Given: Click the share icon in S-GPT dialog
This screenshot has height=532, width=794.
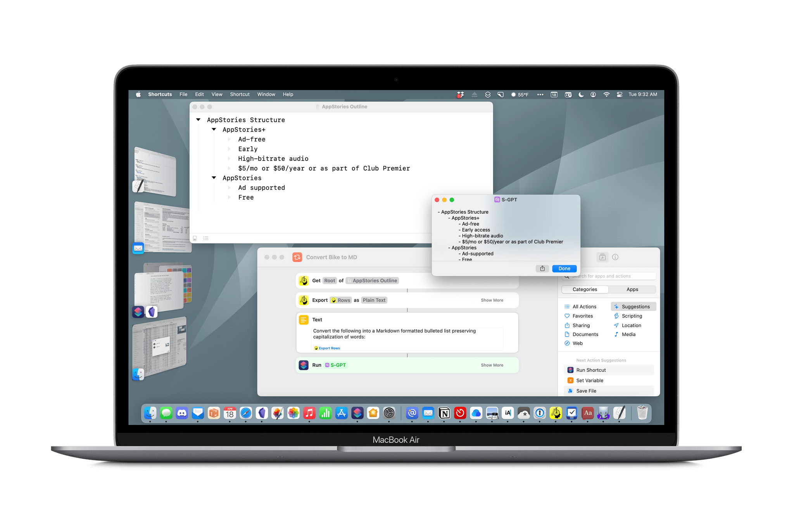Looking at the screenshot, I should click(x=542, y=268).
